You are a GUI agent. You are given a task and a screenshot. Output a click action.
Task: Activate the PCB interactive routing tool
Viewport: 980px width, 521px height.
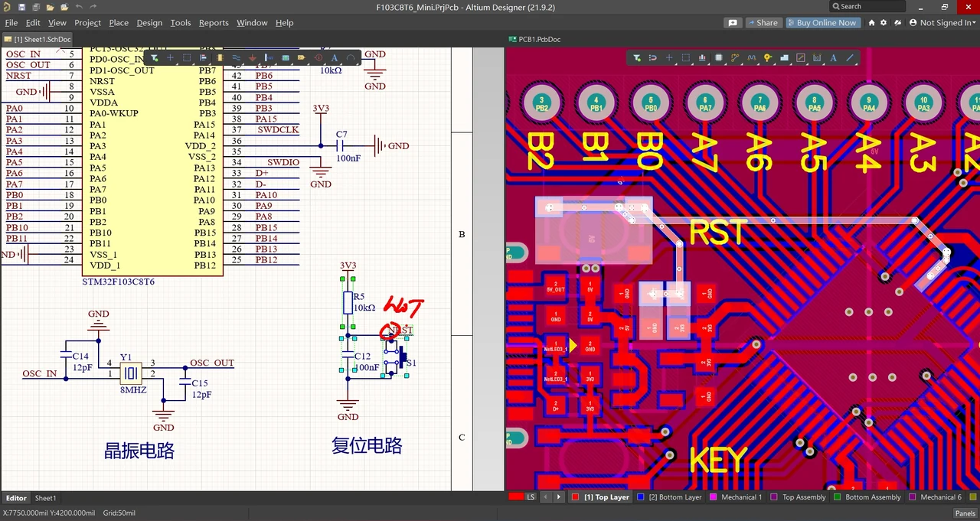[735, 57]
